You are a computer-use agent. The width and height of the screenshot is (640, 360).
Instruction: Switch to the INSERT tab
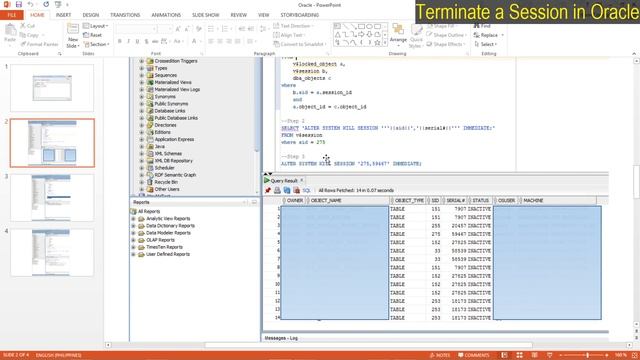pos(63,15)
